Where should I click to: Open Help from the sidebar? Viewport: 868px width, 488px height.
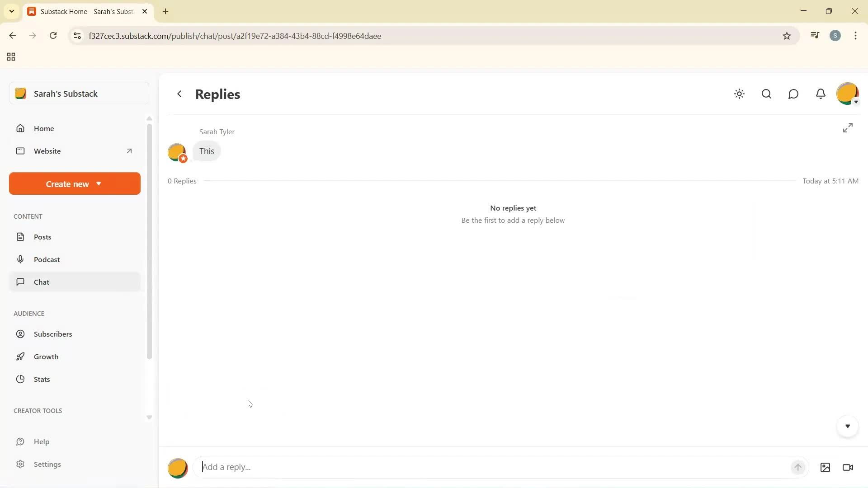[42, 441]
